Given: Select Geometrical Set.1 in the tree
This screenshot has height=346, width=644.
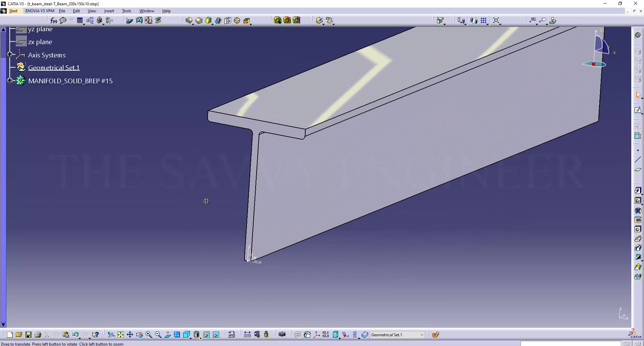Looking at the screenshot, I should click(54, 68).
